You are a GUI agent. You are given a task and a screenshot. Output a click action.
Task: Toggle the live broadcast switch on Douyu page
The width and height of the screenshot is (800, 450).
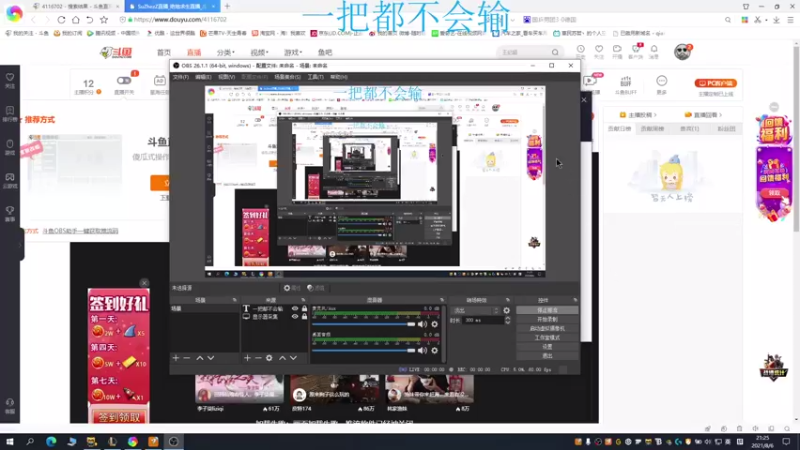tap(124, 81)
